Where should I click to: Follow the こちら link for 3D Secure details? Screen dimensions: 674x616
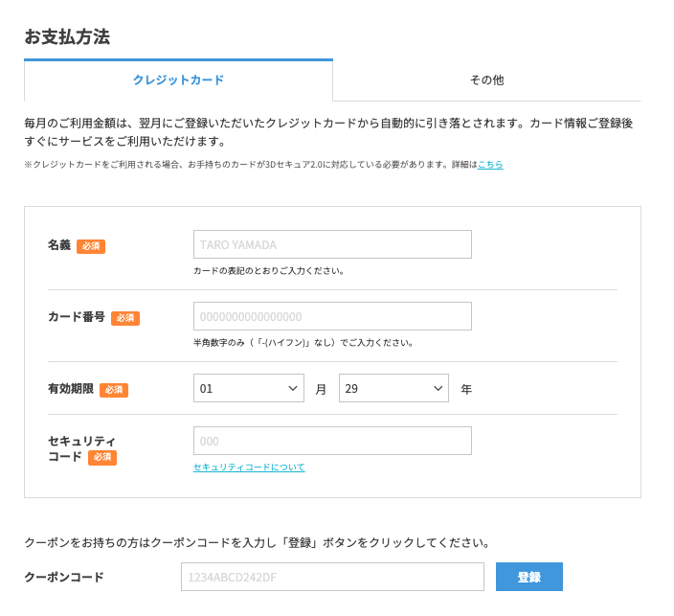[490, 165]
